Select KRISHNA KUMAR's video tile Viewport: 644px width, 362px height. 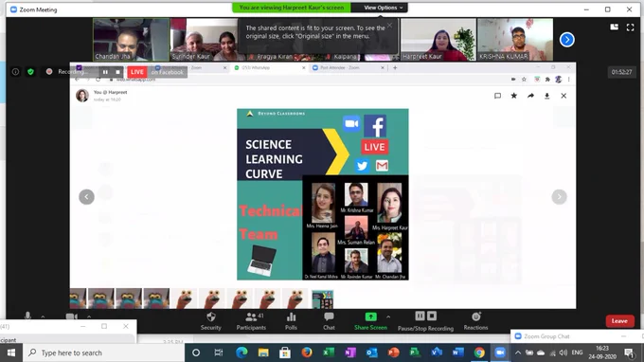pos(515,40)
